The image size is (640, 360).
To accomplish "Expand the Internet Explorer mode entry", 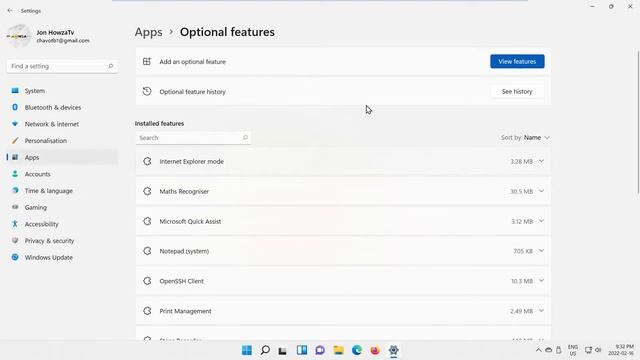I will pyautogui.click(x=343, y=161).
